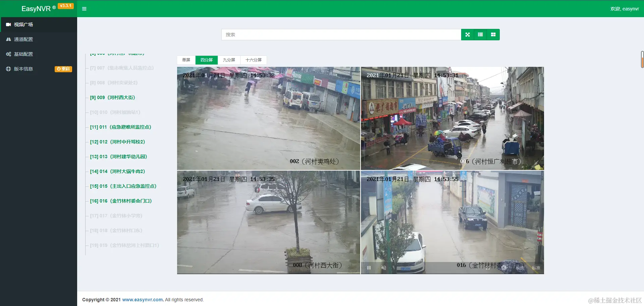Select the 九分屏 layout tab
The width and height of the screenshot is (644, 306).
click(x=229, y=60)
